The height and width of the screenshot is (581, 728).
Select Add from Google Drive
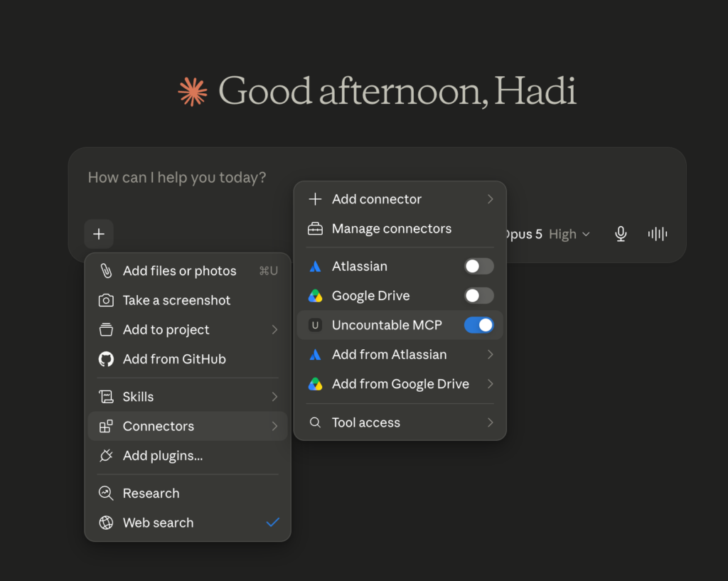[400, 384]
